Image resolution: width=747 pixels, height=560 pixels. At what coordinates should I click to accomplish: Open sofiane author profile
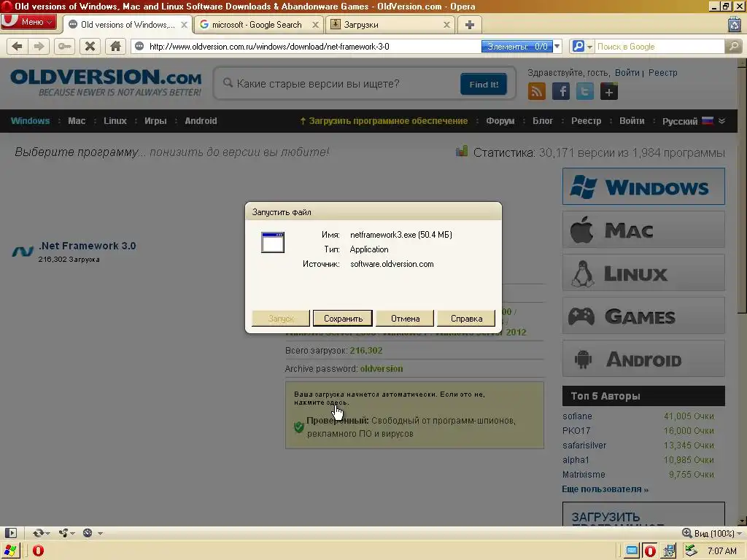(577, 416)
